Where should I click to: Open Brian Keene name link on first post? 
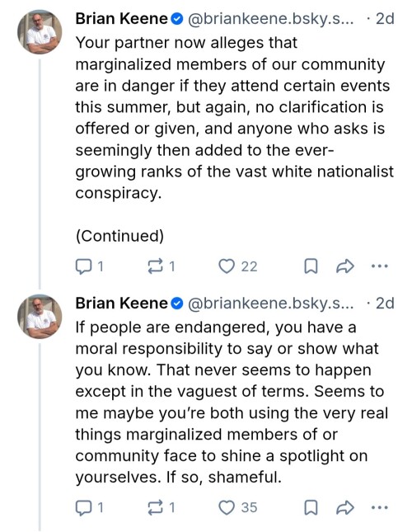121,19
